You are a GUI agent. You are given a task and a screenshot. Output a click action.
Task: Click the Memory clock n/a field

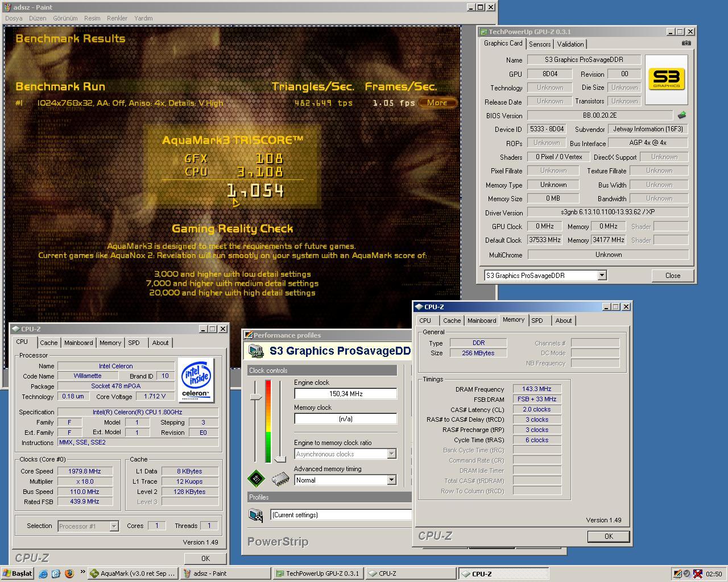[345, 419]
